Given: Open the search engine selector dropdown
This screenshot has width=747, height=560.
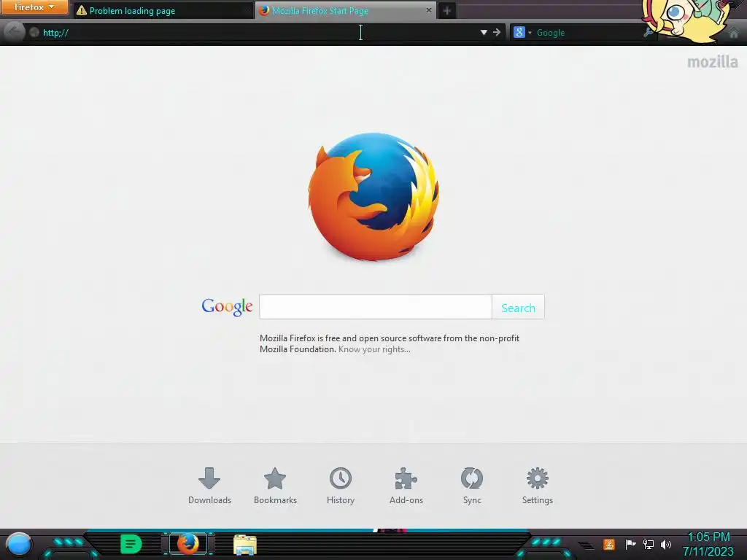Looking at the screenshot, I should [522, 32].
